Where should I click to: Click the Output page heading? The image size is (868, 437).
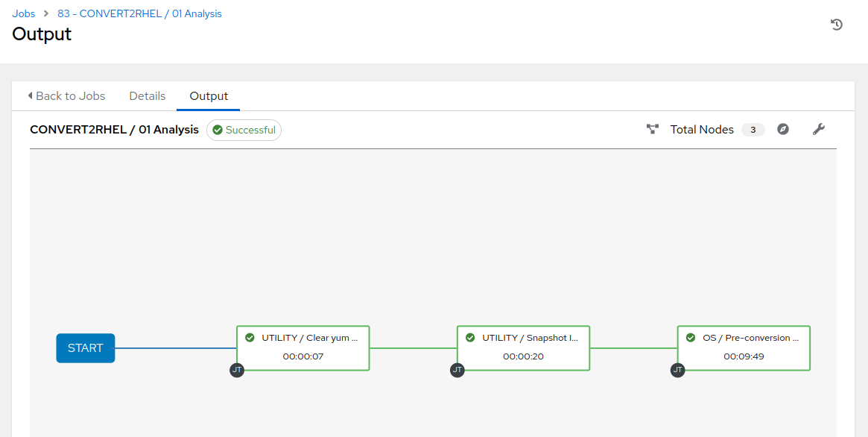[x=42, y=34]
